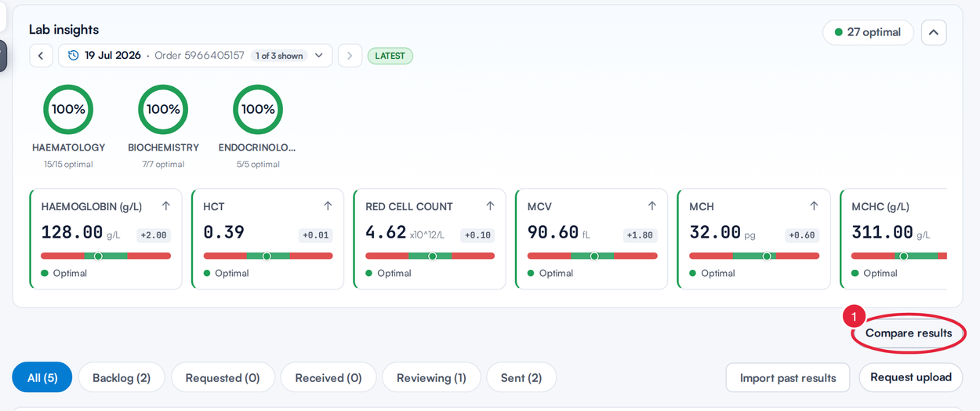Select the All (5) tab

pos(42,377)
